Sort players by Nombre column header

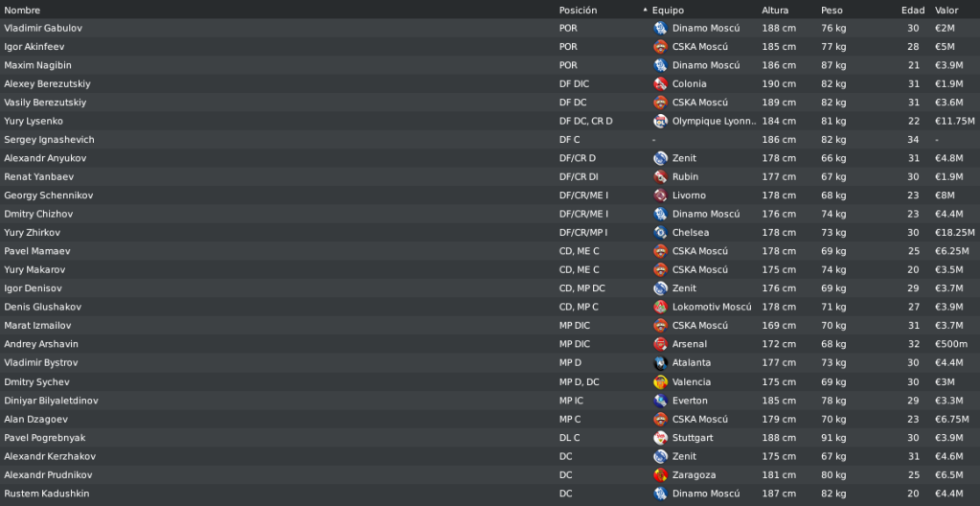[x=22, y=10]
